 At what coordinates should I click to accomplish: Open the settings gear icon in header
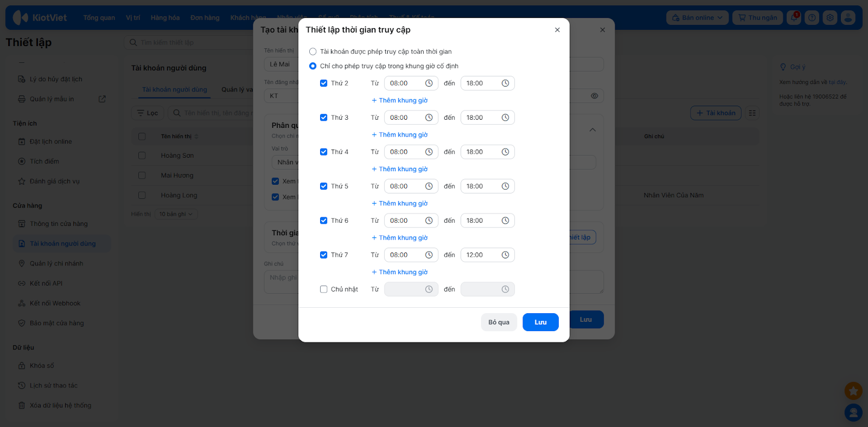tap(830, 18)
